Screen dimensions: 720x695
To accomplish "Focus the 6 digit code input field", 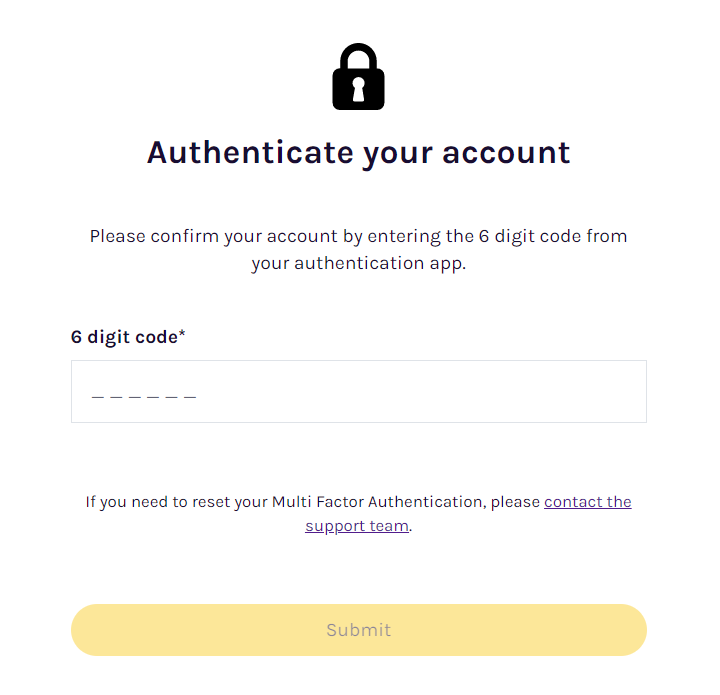I will (359, 392).
